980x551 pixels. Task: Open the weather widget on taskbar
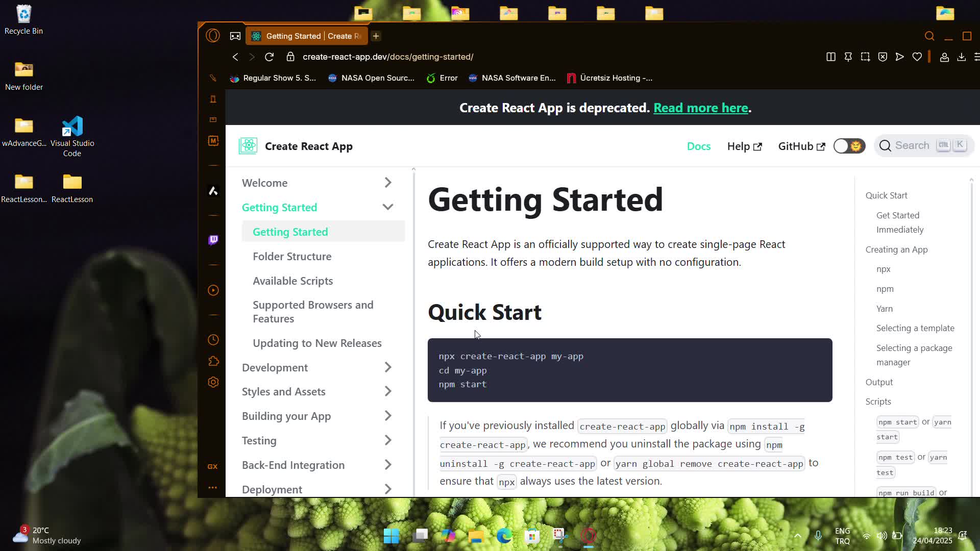click(46, 535)
